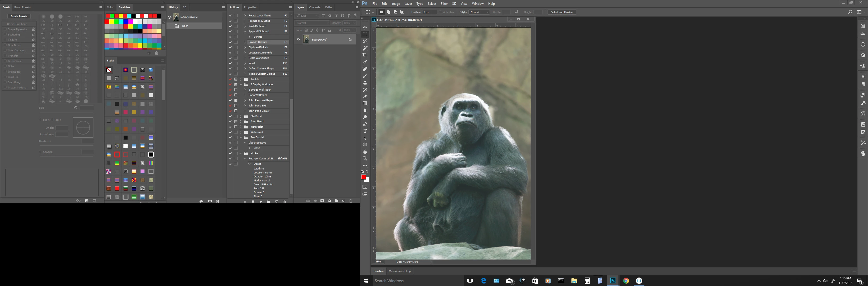Click the Lock all icon in Layers

[329, 30]
